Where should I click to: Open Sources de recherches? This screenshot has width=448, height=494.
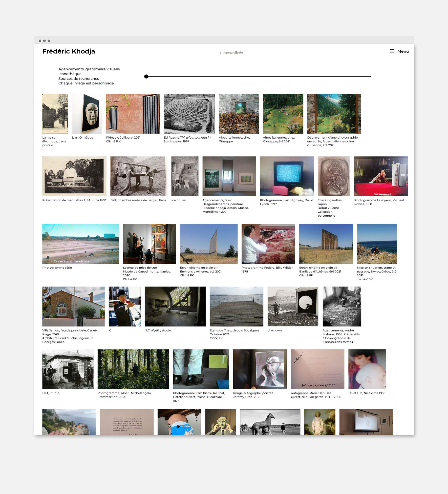(78, 79)
